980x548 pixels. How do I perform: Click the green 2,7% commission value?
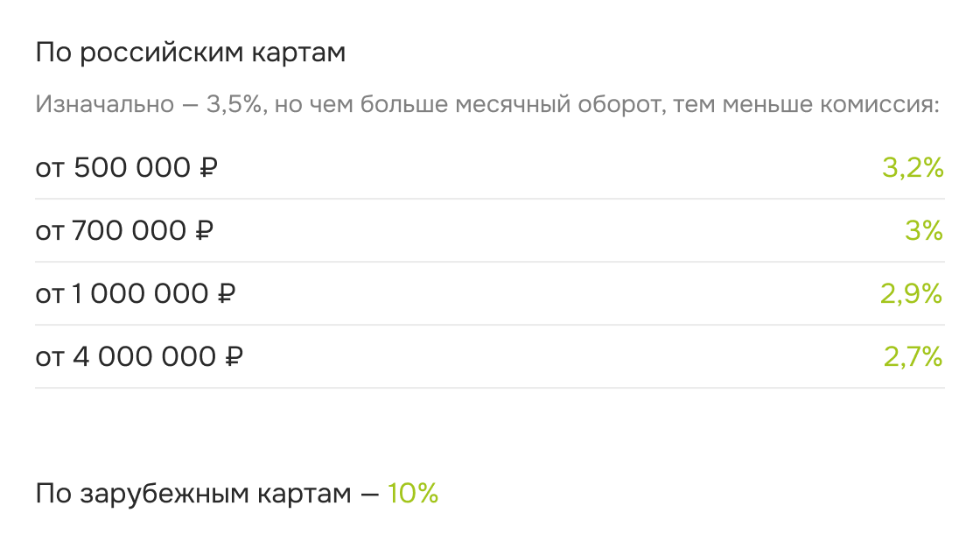(913, 357)
